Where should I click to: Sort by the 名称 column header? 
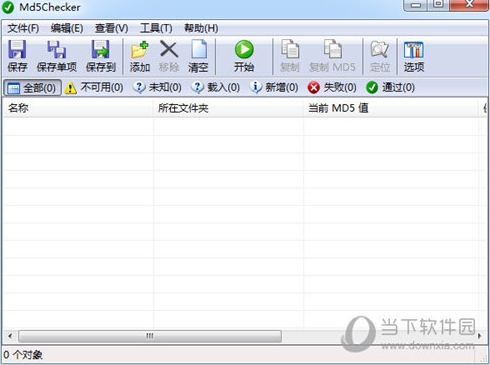pos(78,108)
